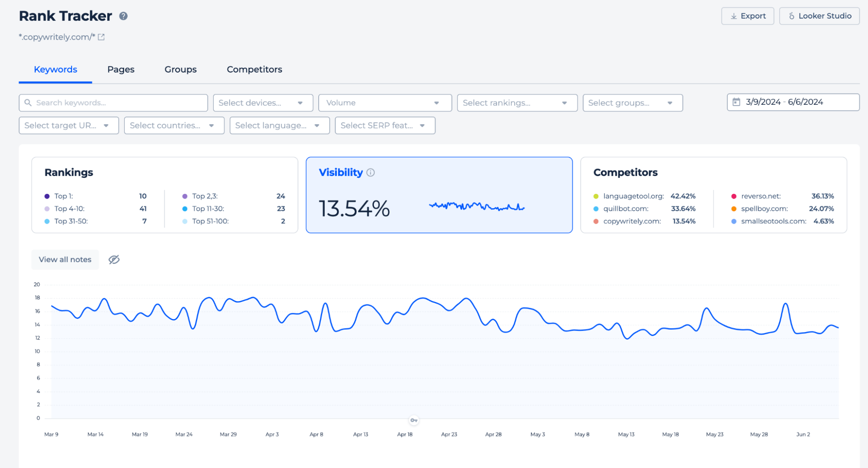Open the Select SERP features dropdown
Viewport: 868px width, 468px height.
pos(385,126)
